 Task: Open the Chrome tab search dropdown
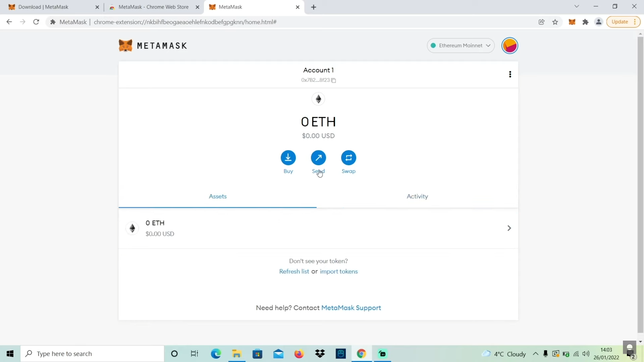[577, 6]
